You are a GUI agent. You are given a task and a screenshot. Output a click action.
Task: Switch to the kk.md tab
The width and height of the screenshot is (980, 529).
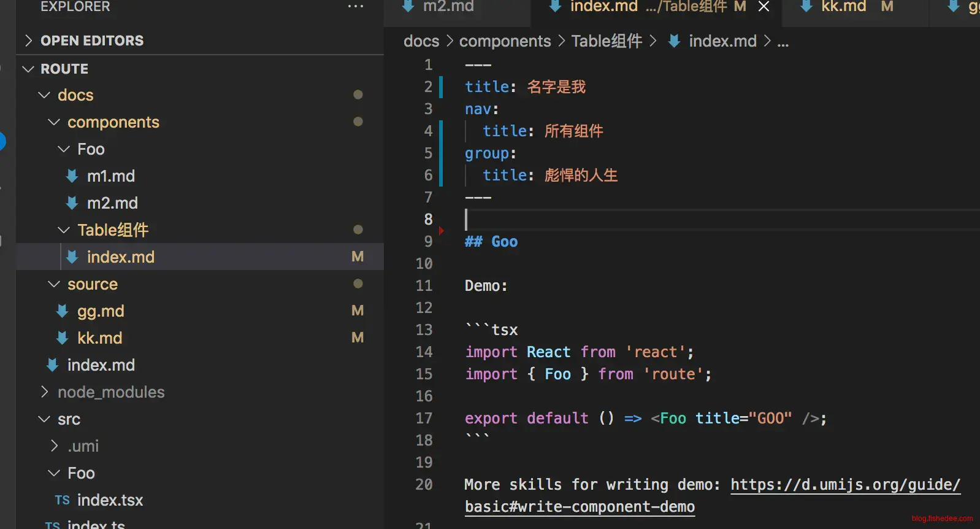(x=843, y=7)
